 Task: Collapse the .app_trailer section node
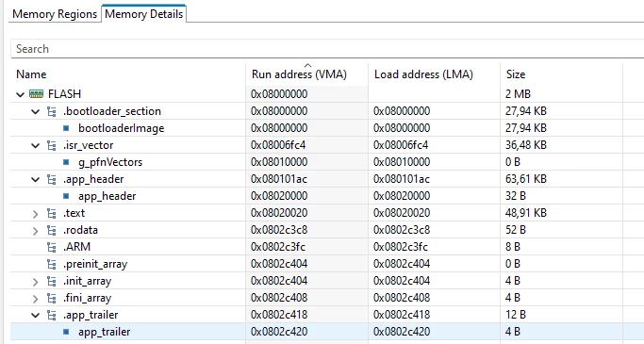pos(35,316)
